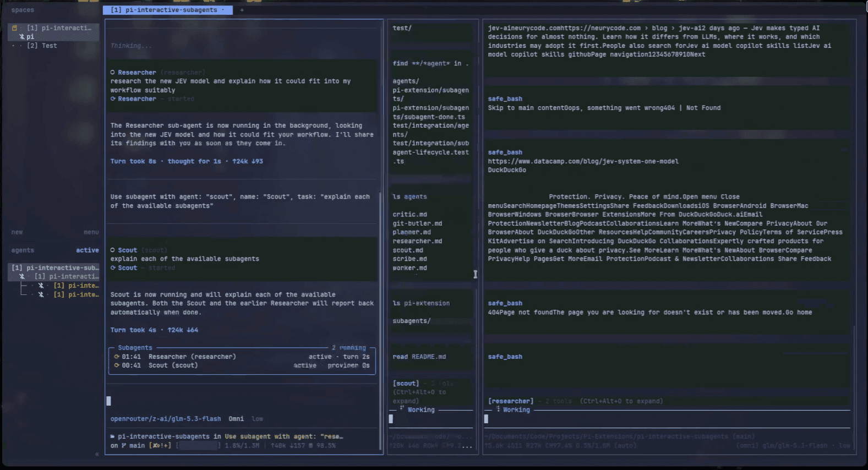Click the spinner icon on the 01:41 Researcher row
Screen dimensions: 868x470
point(117,357)
